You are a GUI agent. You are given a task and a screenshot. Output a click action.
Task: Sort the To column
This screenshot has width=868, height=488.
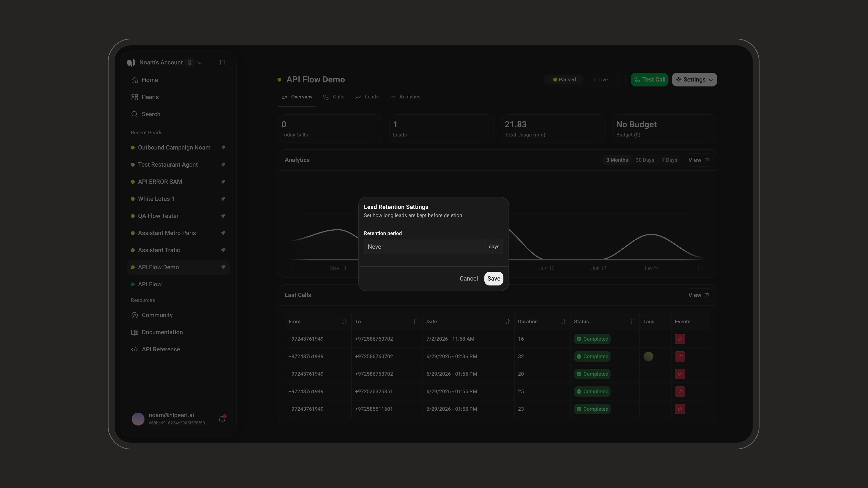point(416,322)
